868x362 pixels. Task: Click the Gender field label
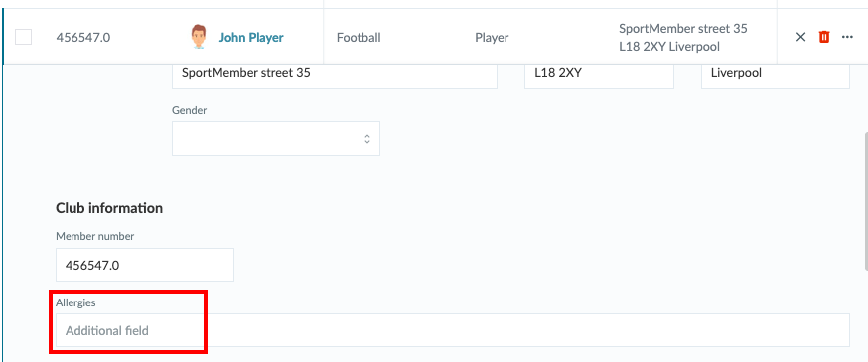click(190, 110)
